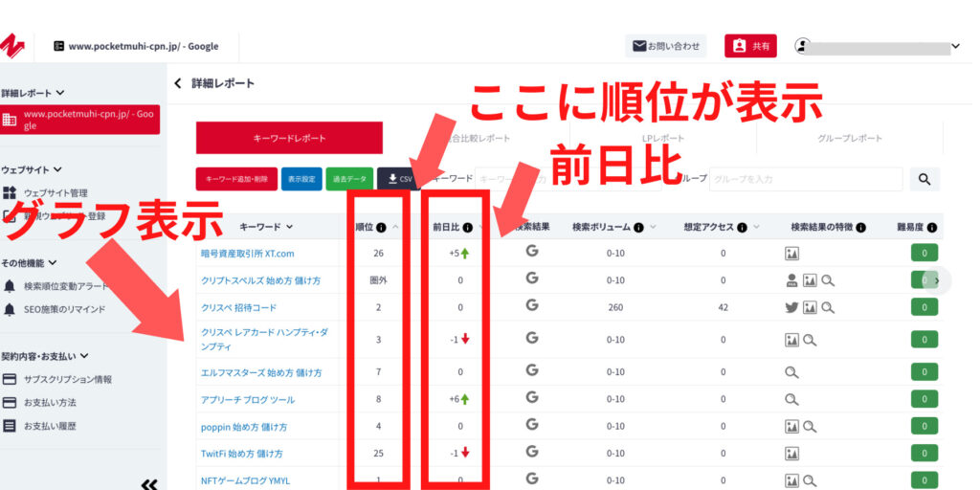The width and height of the screenshot is (980, 490).
Task: Click the 前日比 info icon
Action: click(467, 228)
